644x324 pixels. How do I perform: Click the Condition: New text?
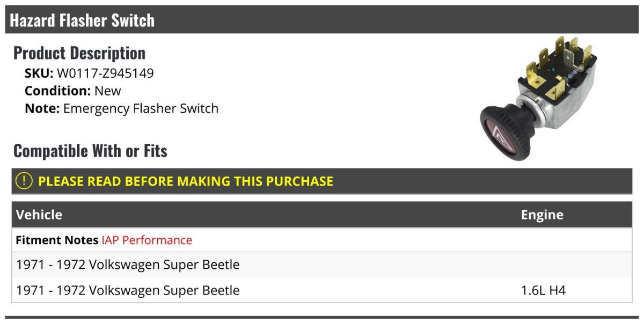pos(73,91)
